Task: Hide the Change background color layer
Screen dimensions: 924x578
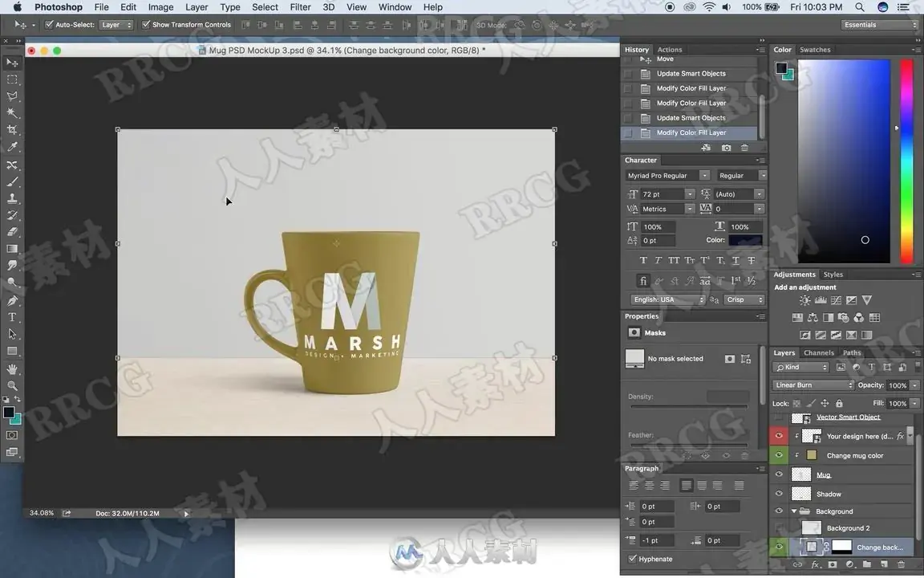Action: coord(779,547)
